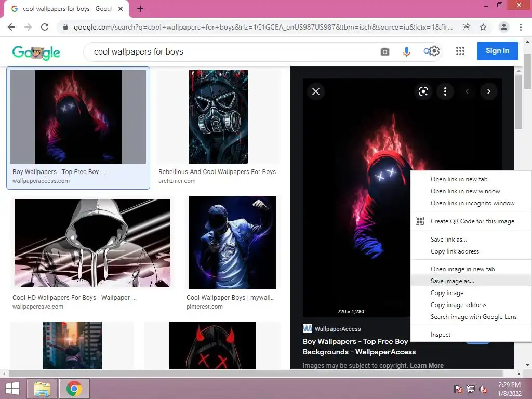Reload the current page
The width and height of the screenshot is (532, 399).
pos(45,27)
